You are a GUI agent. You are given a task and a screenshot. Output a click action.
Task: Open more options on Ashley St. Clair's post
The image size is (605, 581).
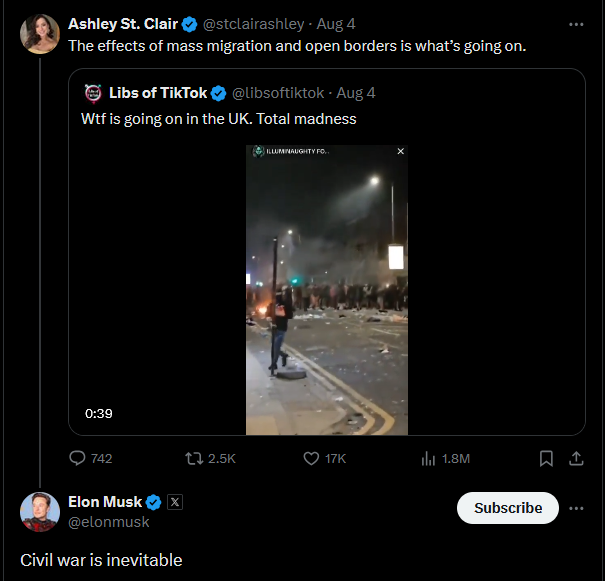coord(576,24)
